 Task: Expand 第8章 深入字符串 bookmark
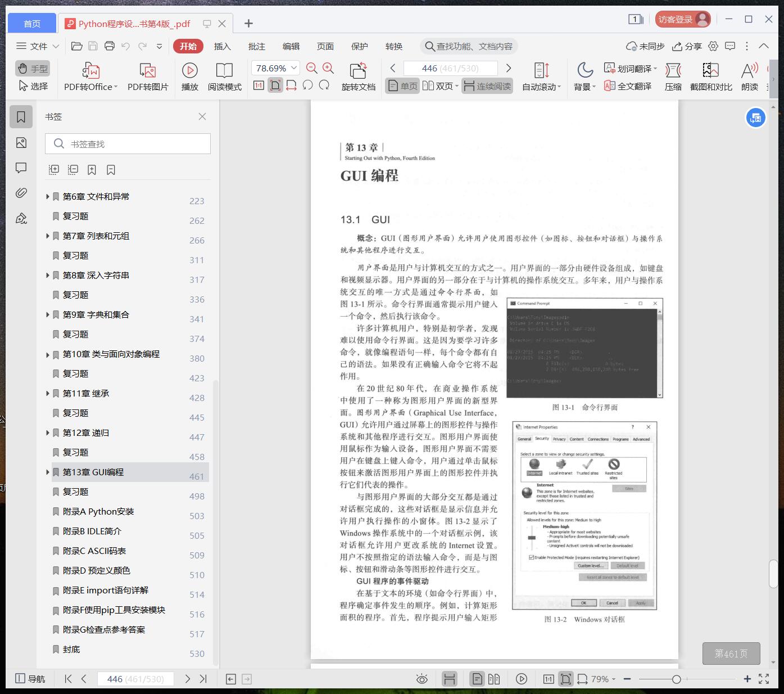[48, 275]
